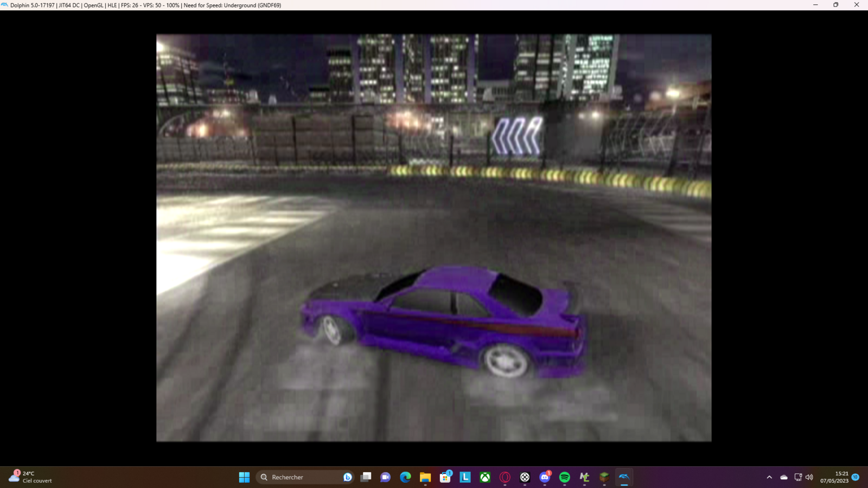The image size is (868, 488).
Task: Open Spotify from the taskbar
Action: 565,477
